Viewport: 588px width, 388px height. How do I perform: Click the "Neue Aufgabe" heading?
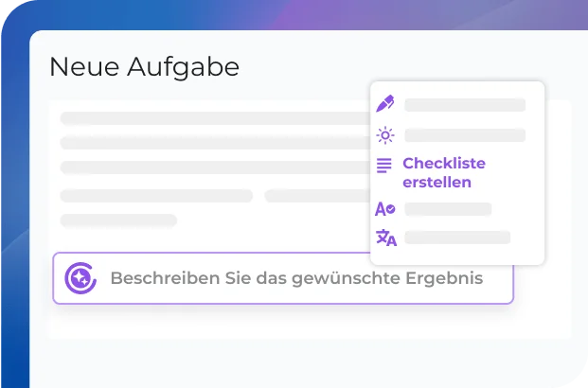tap(144, 67)
